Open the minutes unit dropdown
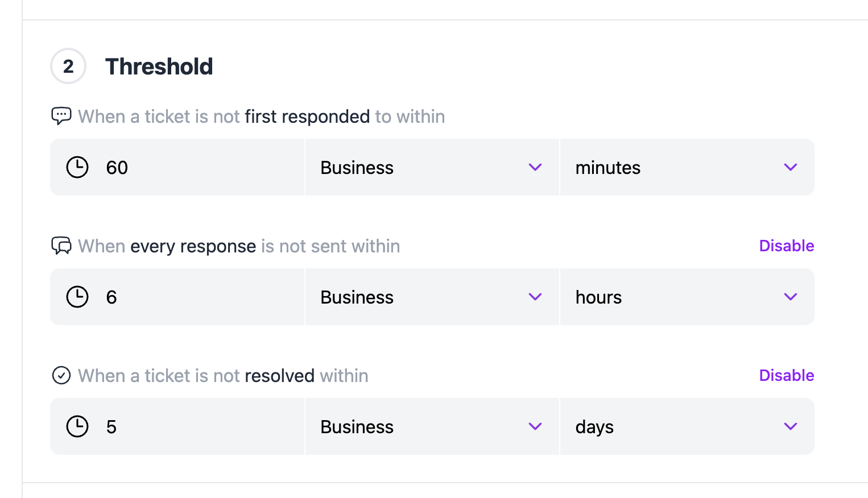Viewport: 868px width, 498px height. (x=687, y=167)
